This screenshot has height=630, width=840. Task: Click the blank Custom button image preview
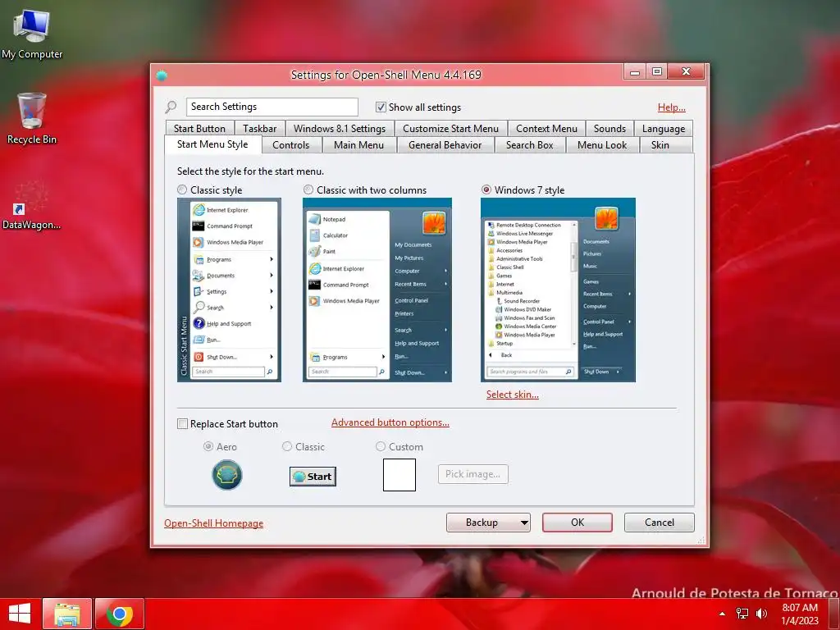(399, 475)
